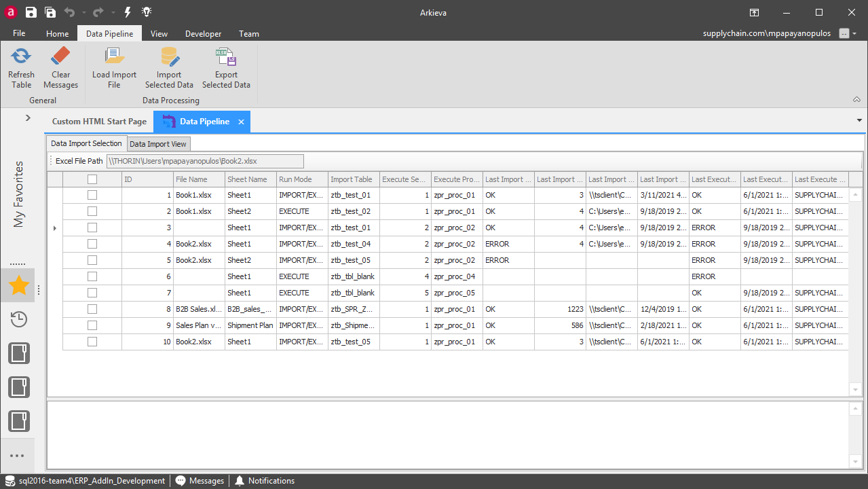868x489 pixels.
Task: Open the File menu
Action: click(x=19, y=33)
